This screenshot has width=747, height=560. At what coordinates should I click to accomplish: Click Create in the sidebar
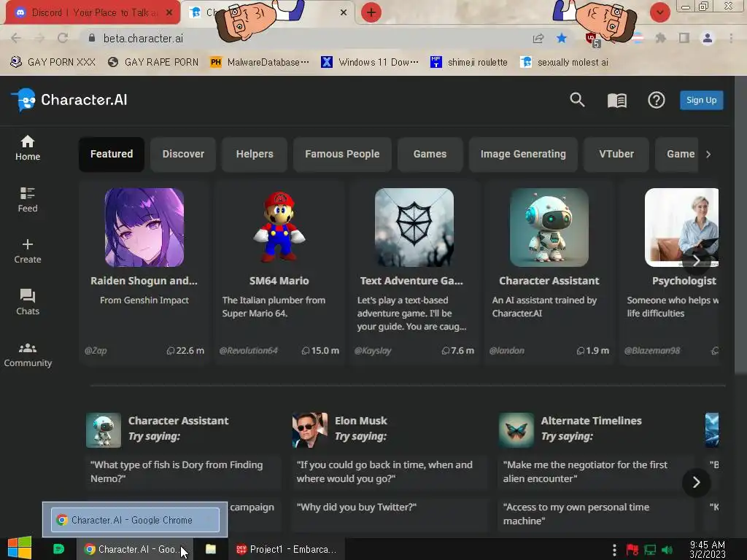[x=28, y=251]
